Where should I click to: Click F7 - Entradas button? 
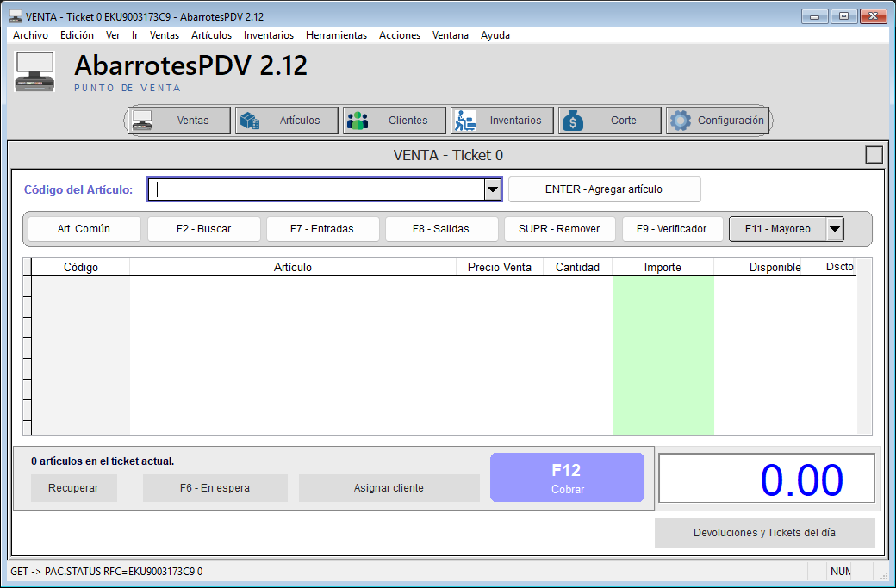pyautogui.click(x=322, y=229)
